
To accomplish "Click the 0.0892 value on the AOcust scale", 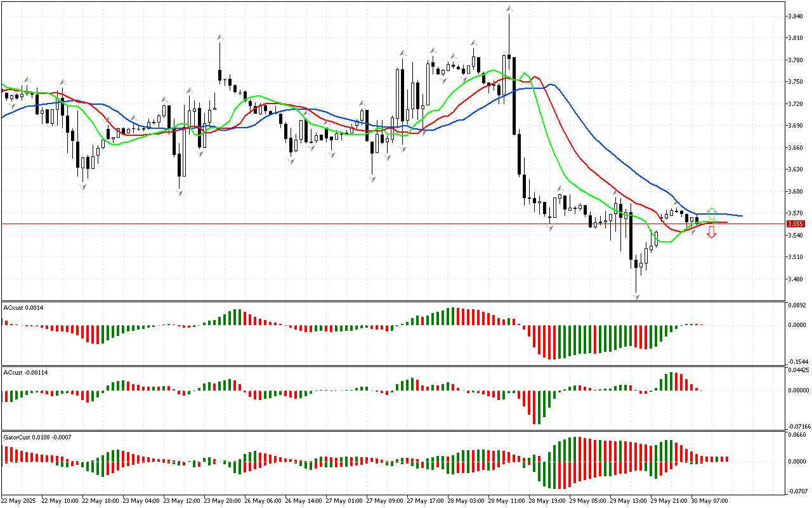I will click(x=797, y=305).
